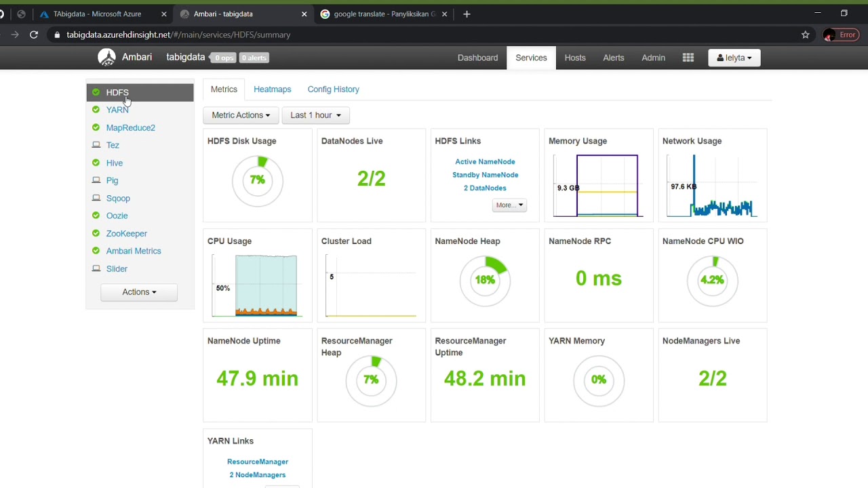This screenshot has height=488, width=868.
Task: Click the Ambari logo icon
Action: coord(107,58)
